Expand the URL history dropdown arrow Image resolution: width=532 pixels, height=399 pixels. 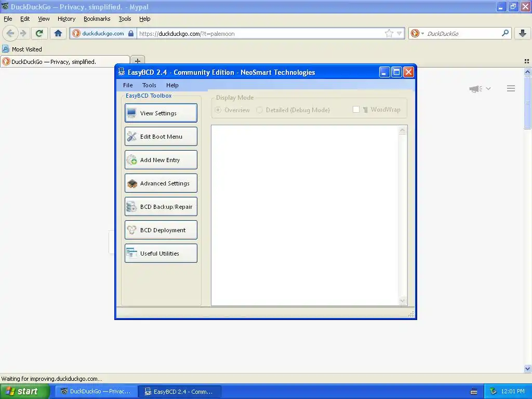(x=400, y=33)
